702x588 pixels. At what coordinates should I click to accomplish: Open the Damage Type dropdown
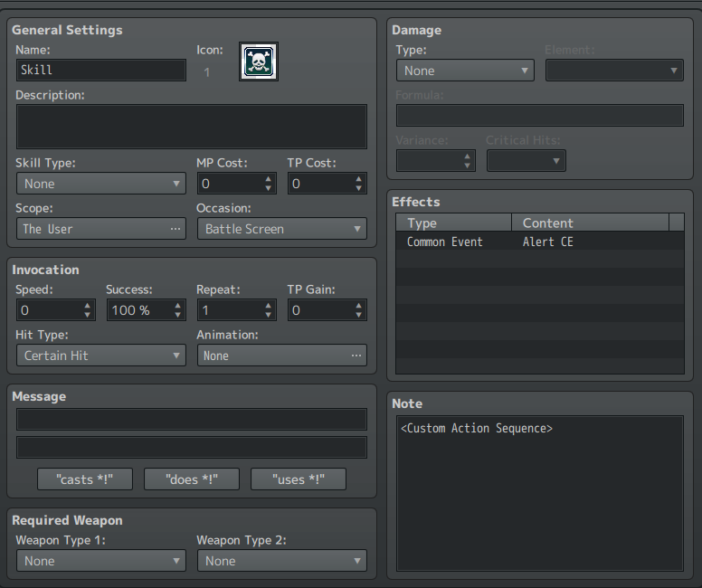[465, 71]
